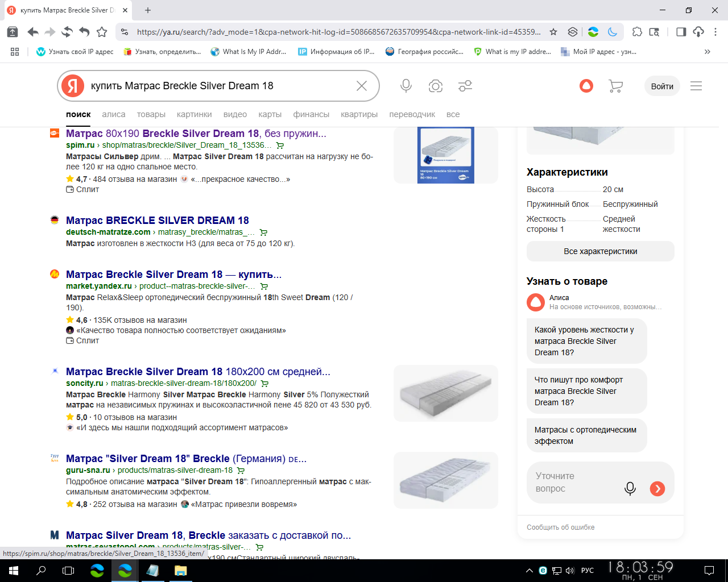Click the Yandex 'Я' logo in search box
Image resolution: width=728 pixels, height=582 pixels.
(x=73, y=86)
